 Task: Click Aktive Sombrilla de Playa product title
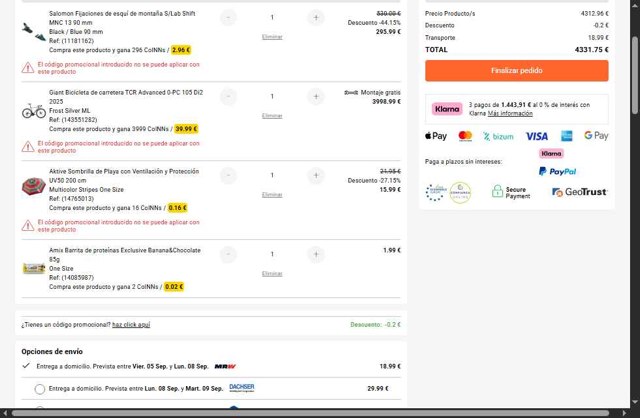[x=124, y=176]
